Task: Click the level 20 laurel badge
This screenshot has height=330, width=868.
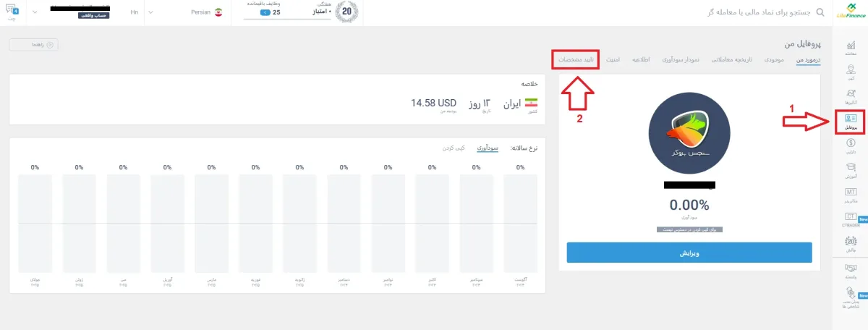Action: 346,12
